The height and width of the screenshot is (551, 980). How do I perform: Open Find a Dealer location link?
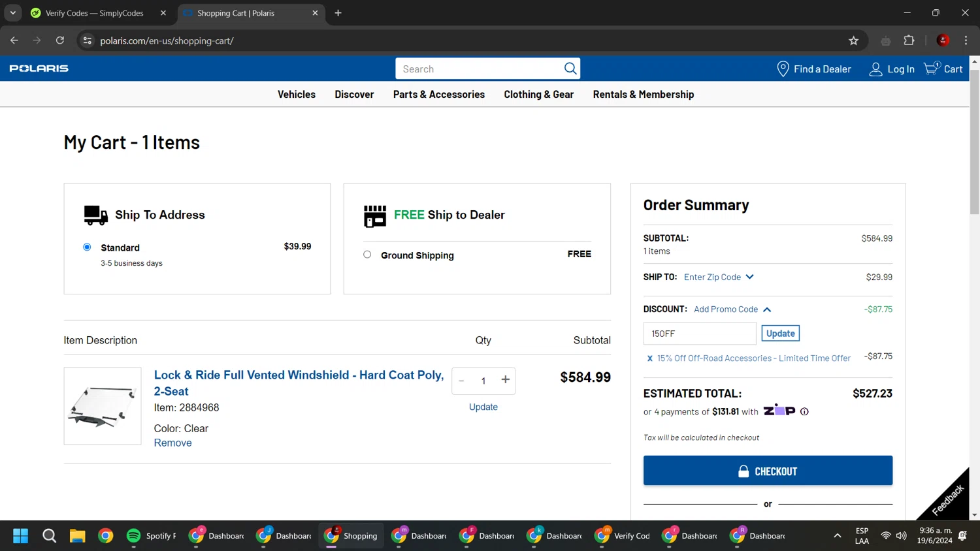point(814,69)
